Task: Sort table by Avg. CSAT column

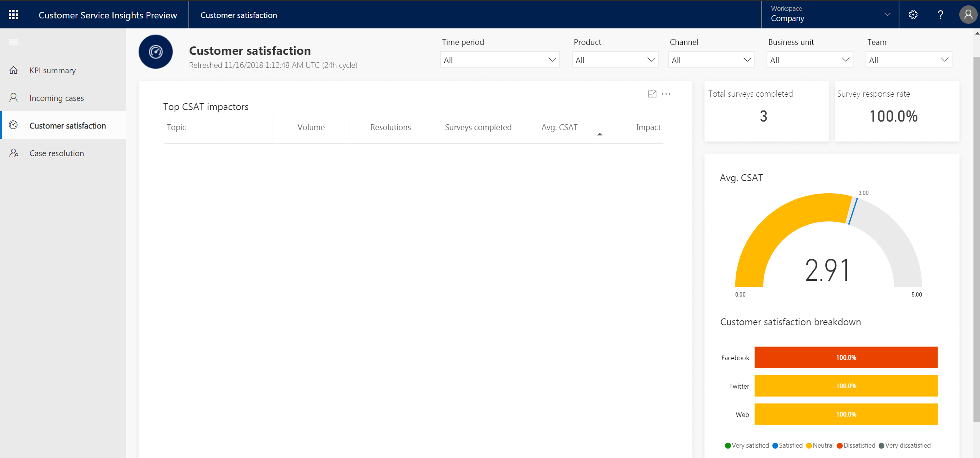Action: pos(559,127)
